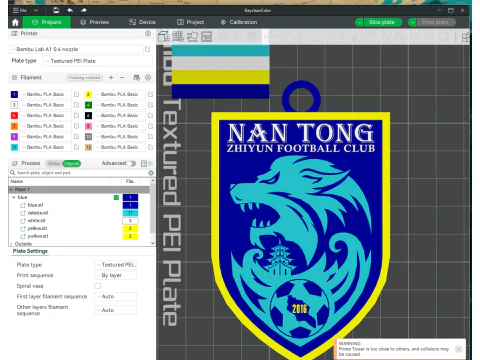The image size is (480, 360).
Task: Add a filament with the plus icon
Action: [111, 77]
